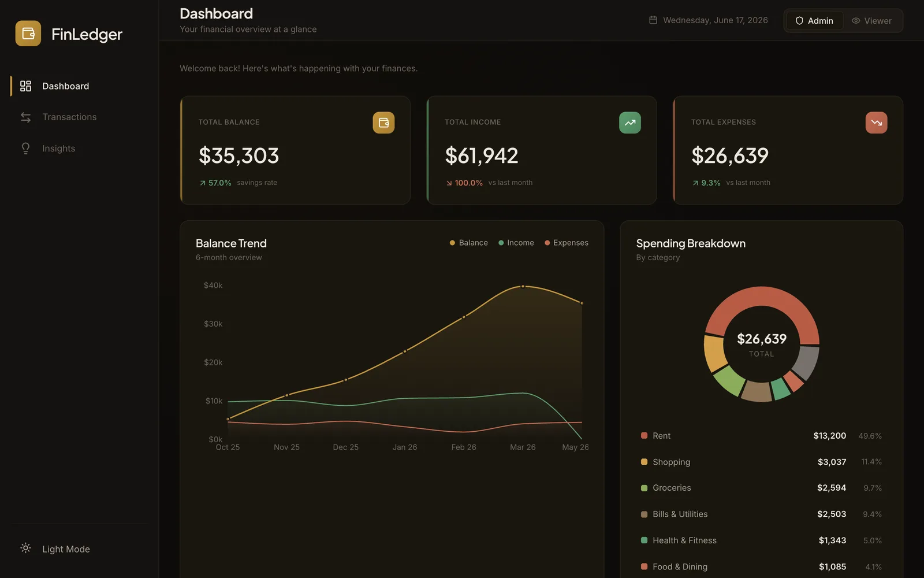Click the wallet icon on Total Balance card
Screen dimensions: 924x578
click(383, 123)
